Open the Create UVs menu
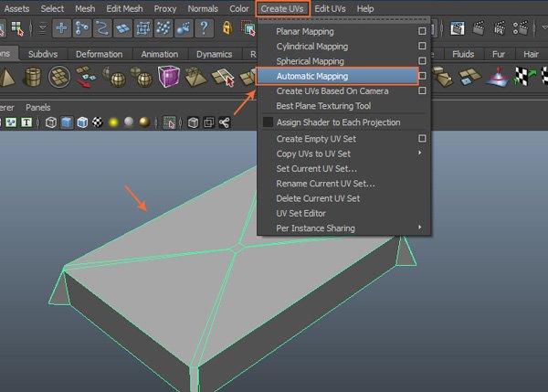Image resolution: width=548 pixels, height=392 pixels. (282, 9)
